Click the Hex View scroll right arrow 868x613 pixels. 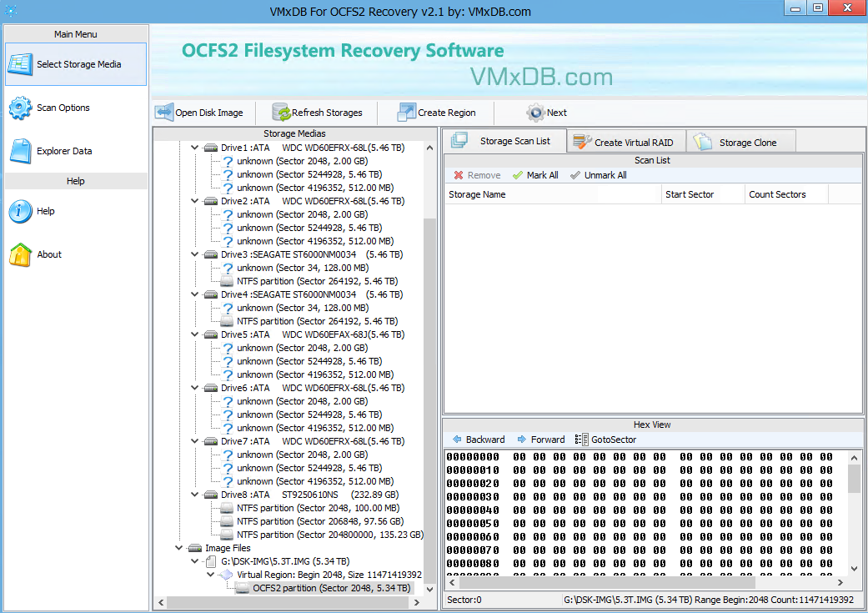(840, 582)
